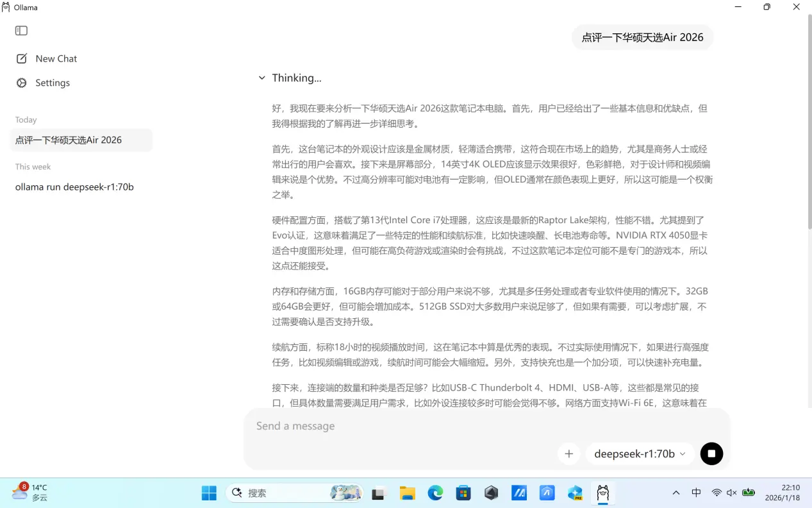Open the light-blue rounded app on taskbar
This screenshot has height=508, width=812.
coord(547,493)
